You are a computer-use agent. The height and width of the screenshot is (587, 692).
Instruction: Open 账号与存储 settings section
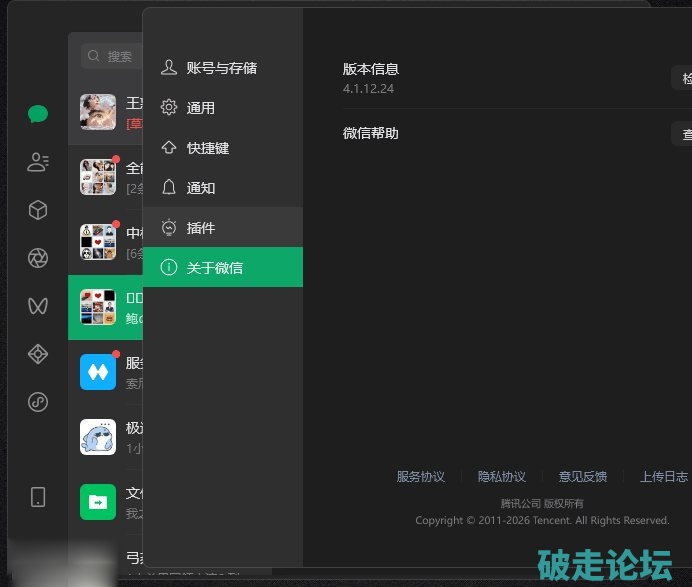point(223,68)
